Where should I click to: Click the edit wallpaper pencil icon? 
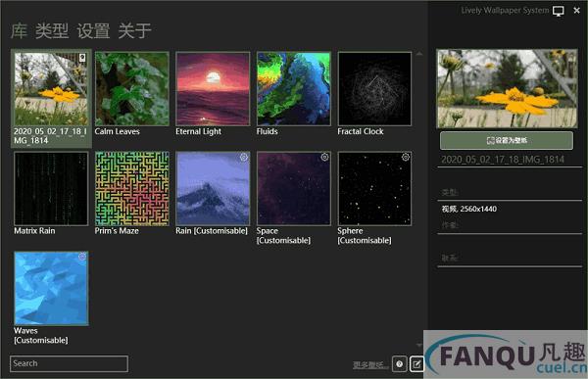416,364
